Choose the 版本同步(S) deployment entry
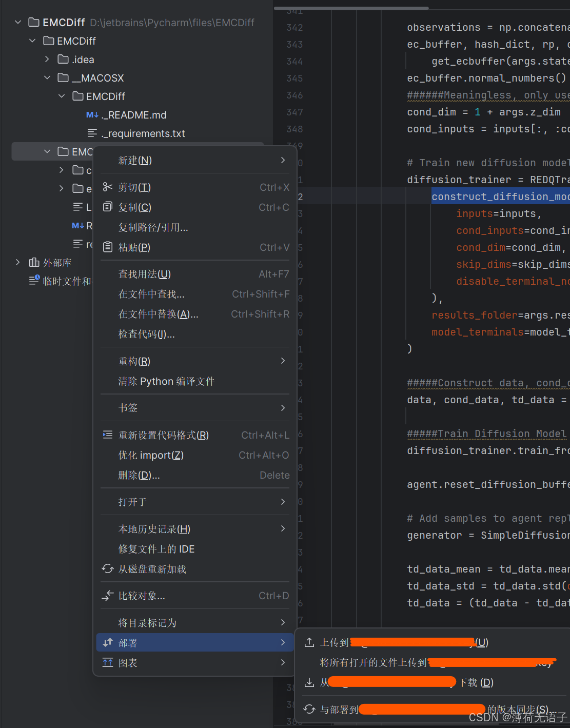The width and height of the screenshot is (570, 728). click(x=434, y=710)
